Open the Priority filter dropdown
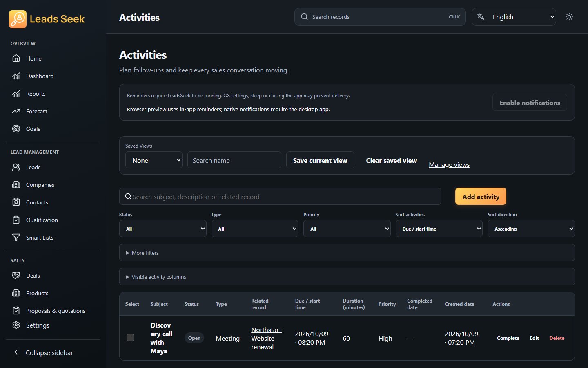The width and height of the screenshot is (588, 368). click(x=347, y=229)
